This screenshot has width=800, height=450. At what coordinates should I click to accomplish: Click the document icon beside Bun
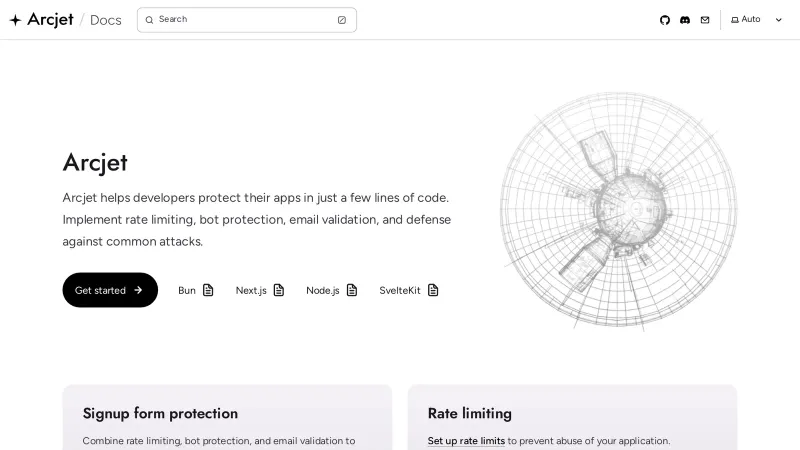click(208, 290)
